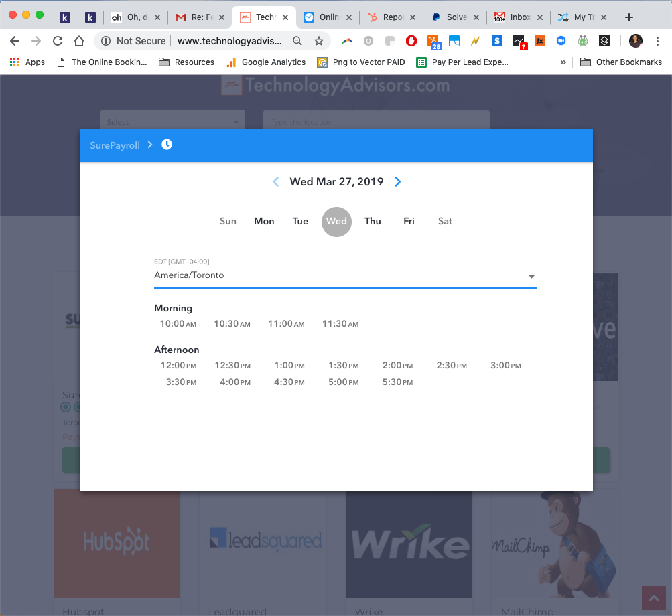Screen dimensions: 672x616
Task: Reload the current page
Action: 58,41
